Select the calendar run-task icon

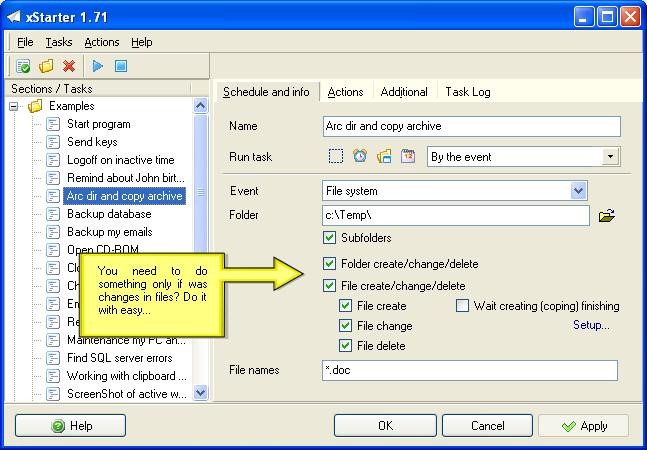point(408,157)
